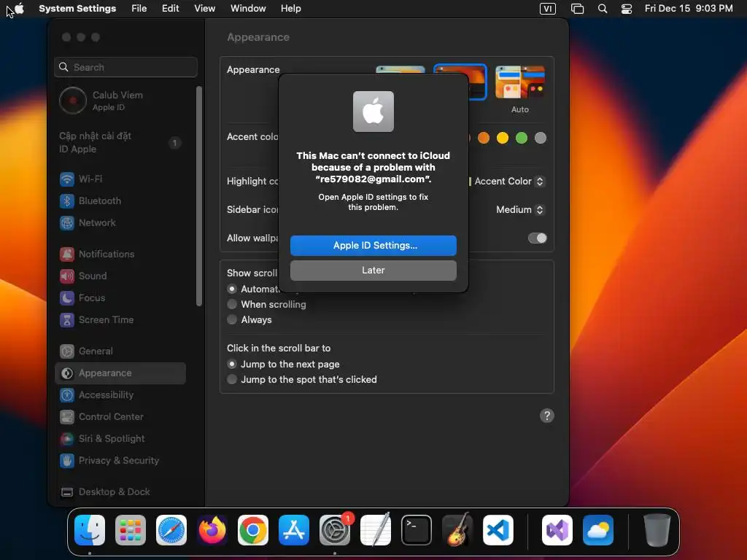Select Jump to the next page

pos(232,365)
